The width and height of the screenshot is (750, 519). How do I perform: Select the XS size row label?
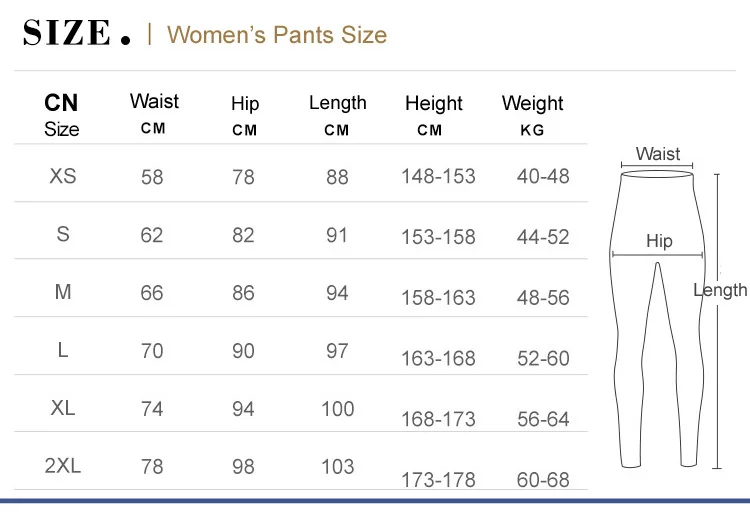click(63, 176)
